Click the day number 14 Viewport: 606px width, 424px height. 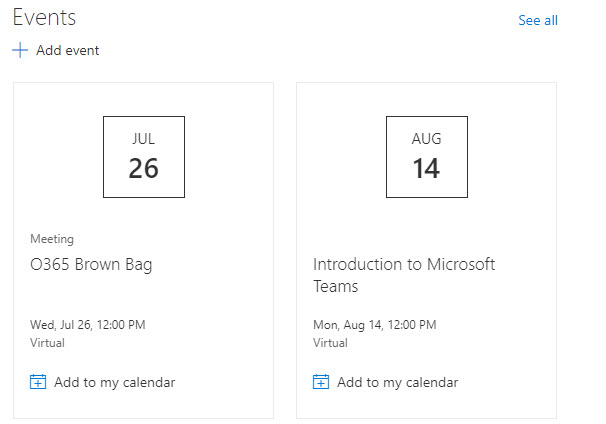pyautogui.click(x=426, y=168)
